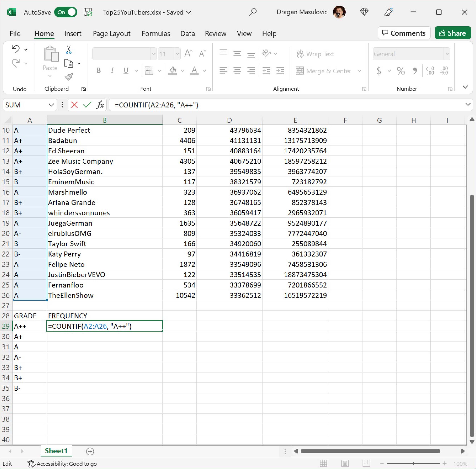
Task: Open the search magnifier in the title bar
Action: tap(253, 12)
